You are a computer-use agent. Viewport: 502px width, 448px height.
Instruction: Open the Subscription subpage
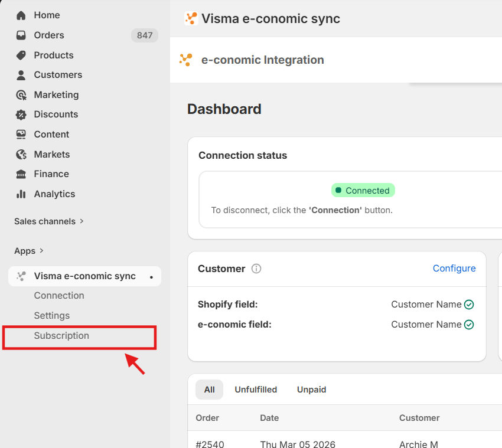tap(61, 336)
